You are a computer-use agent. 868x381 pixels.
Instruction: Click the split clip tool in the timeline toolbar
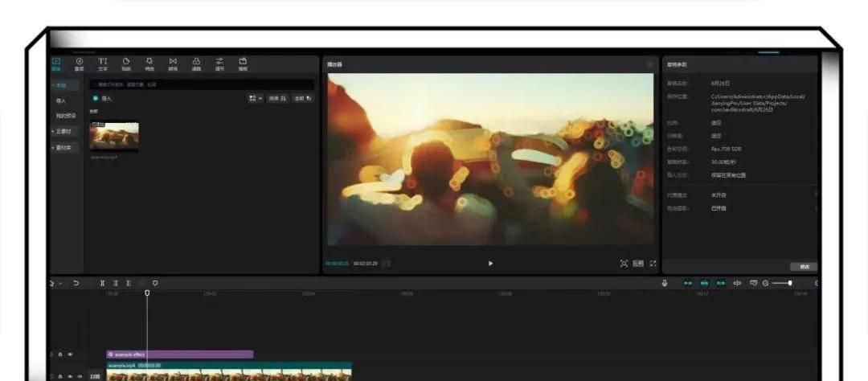[x=102, y=283]
